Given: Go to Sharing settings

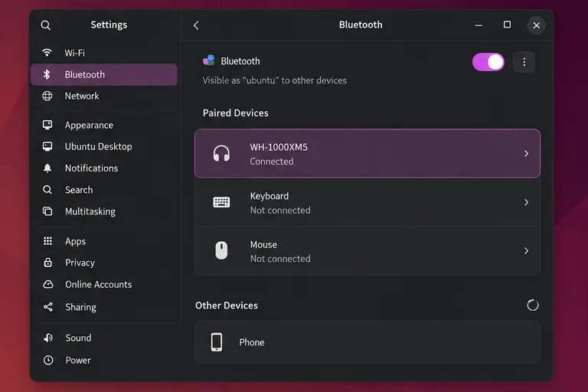Looking at the screenshot, I should pos(104,307).
